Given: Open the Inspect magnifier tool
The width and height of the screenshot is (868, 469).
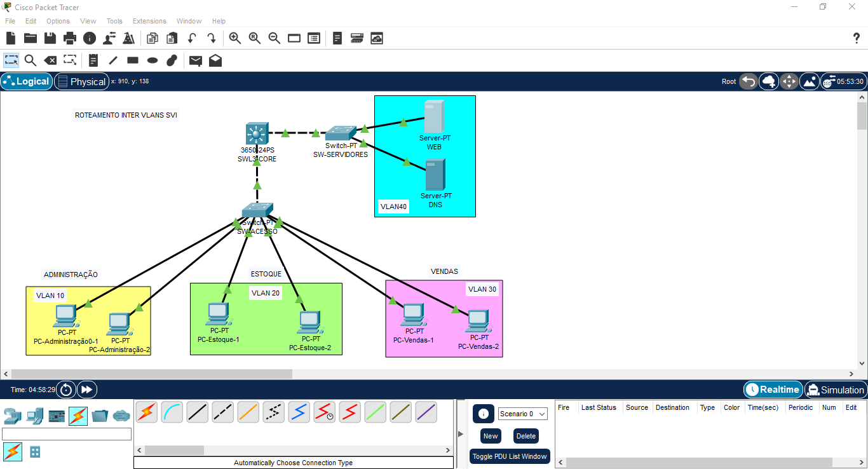Looking at the screenshot, I should pyautogui.click(x=31, y=60).
